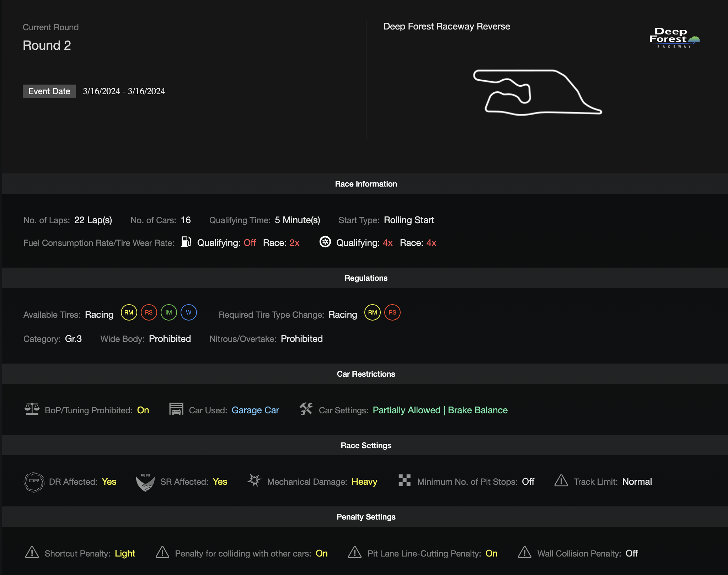Click the tire wear rate icon

pos(325,242)
